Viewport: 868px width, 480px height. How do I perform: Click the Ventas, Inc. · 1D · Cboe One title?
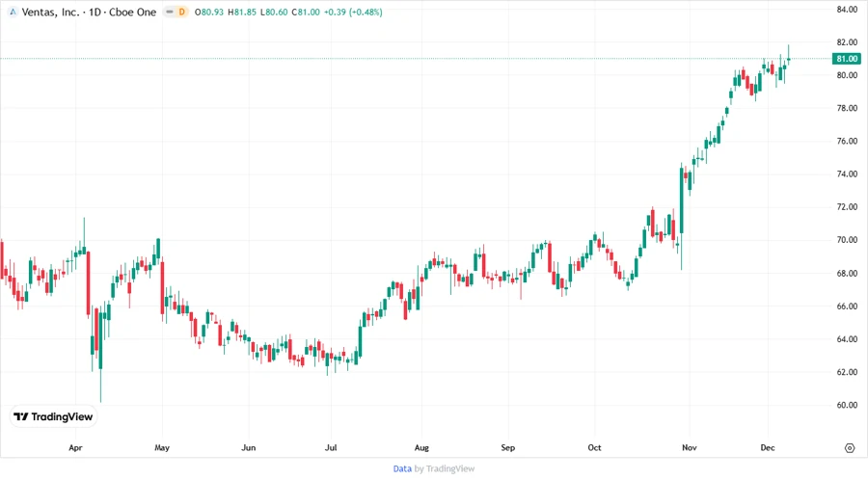pos(89,13)
